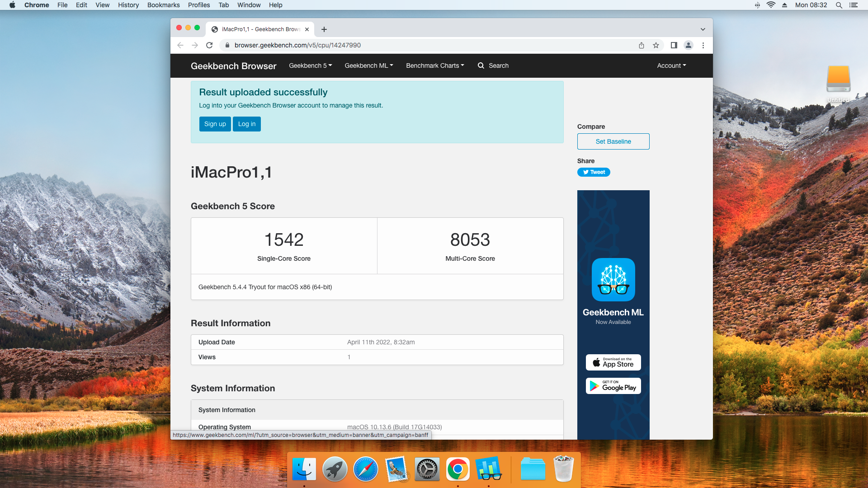The height and width of the screenshot is (488, 868).
Task: Open Geekbench app in dock
Action: coord(488,469)
